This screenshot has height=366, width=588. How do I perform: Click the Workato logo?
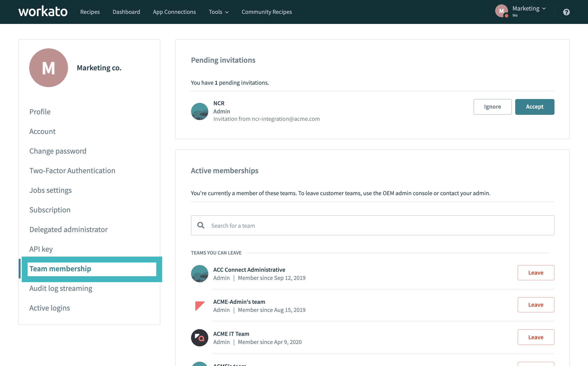43,11
